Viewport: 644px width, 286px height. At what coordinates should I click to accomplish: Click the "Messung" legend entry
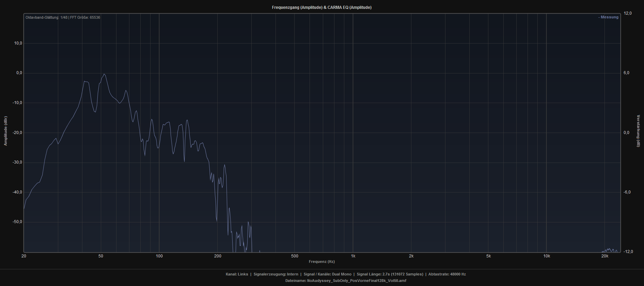(609, 17)
